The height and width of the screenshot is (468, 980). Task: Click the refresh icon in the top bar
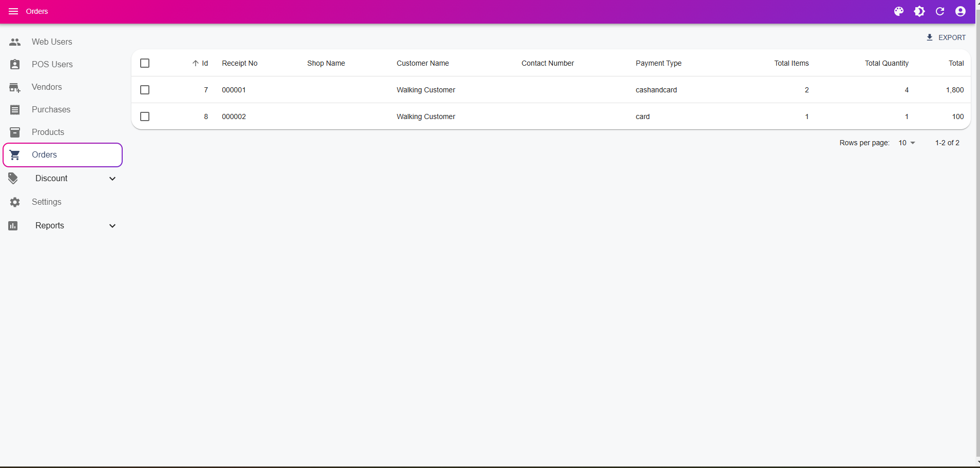click(x=940, y=11)
